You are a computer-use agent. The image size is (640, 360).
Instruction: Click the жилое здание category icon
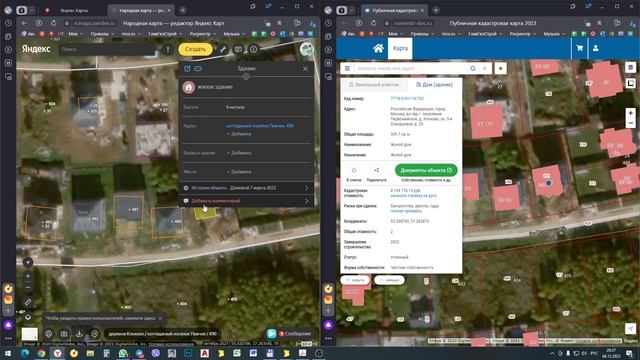(x=189, y=87)
